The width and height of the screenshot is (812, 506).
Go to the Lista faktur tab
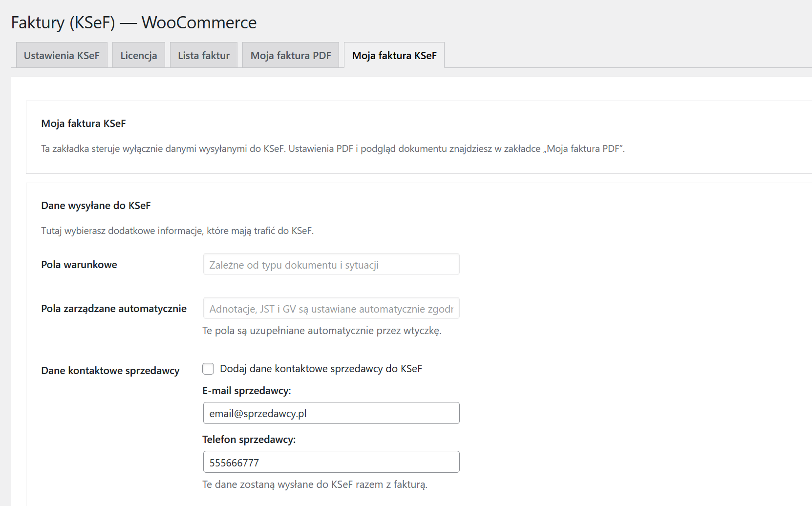204,55
